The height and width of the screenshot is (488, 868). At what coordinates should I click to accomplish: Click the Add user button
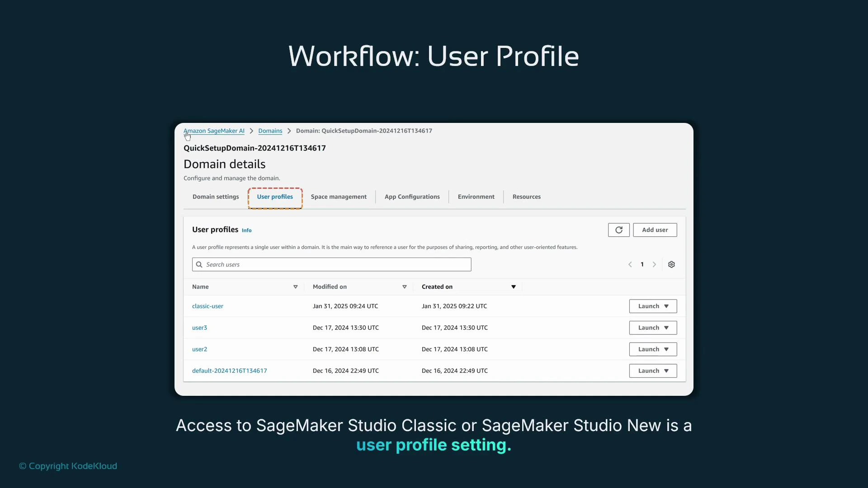pos(655,230)
